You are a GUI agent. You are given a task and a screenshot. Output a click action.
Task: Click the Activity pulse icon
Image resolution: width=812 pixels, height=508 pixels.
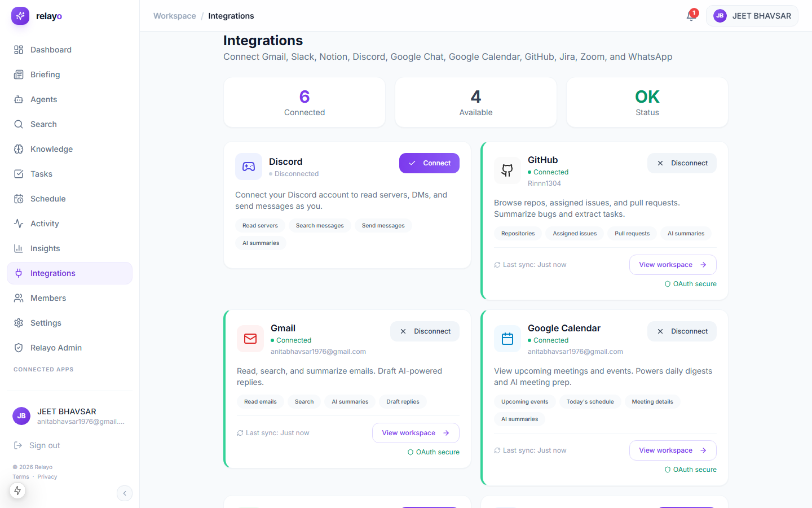19,224
